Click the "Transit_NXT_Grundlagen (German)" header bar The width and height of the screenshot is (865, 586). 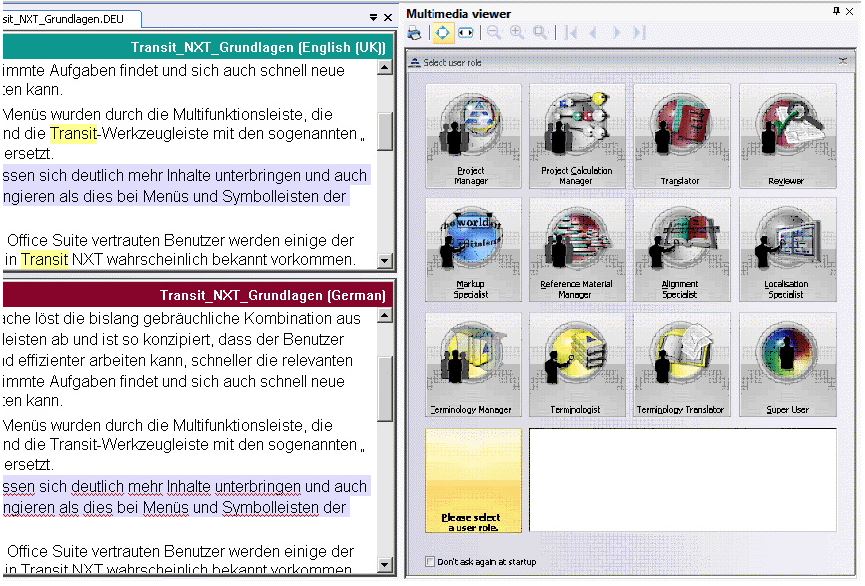[x=197, y=295]
